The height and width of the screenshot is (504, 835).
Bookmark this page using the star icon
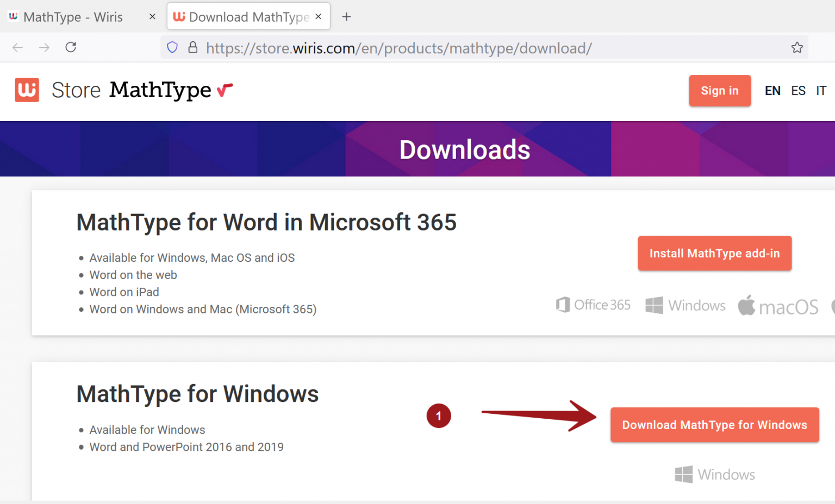click(x=797, y=48)
